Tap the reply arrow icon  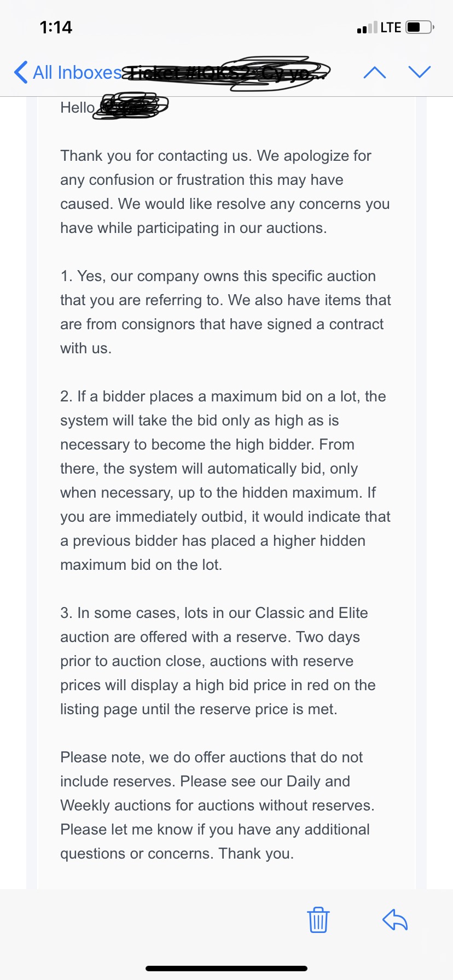395,919
